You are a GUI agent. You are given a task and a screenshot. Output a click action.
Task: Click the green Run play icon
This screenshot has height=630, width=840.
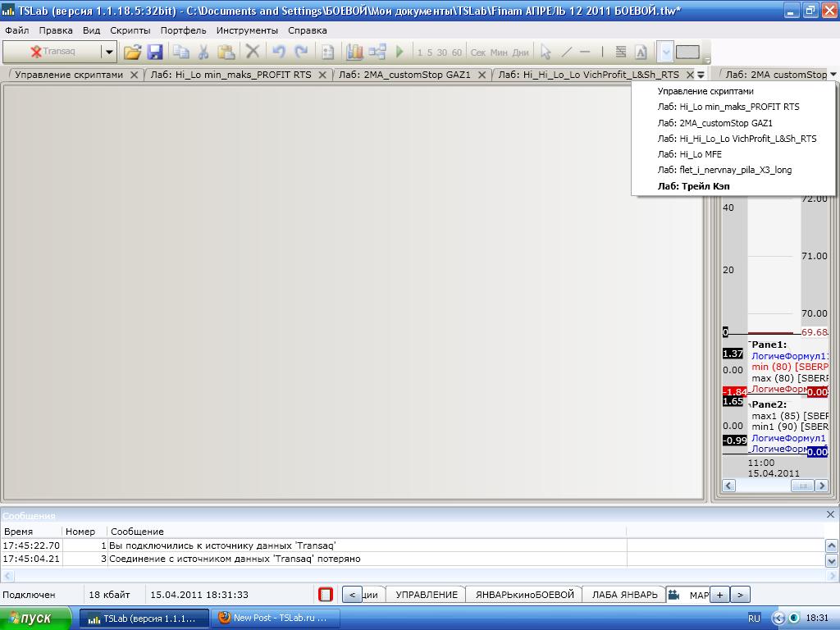coord(399,52)
